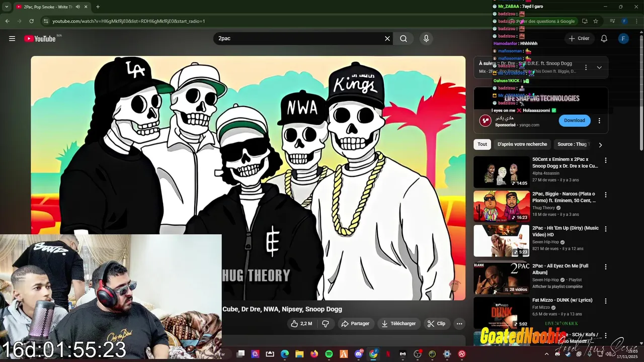Open options for Fat Mizzo DUNK video
Viewport: 644px width, 362px height.
606,301
